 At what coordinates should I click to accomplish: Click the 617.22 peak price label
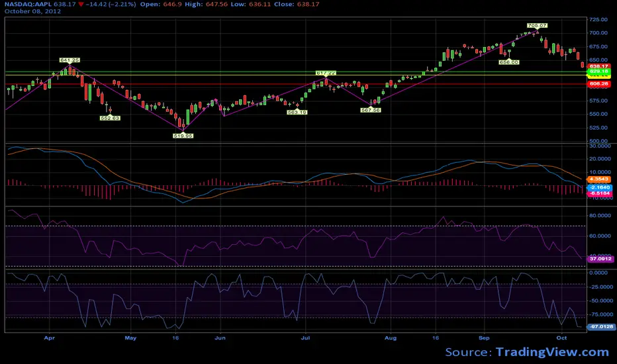[326, 73]
